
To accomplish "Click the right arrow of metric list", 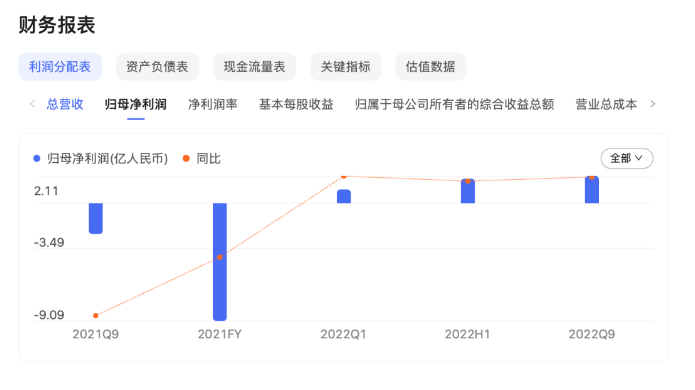I will [652, 104].
